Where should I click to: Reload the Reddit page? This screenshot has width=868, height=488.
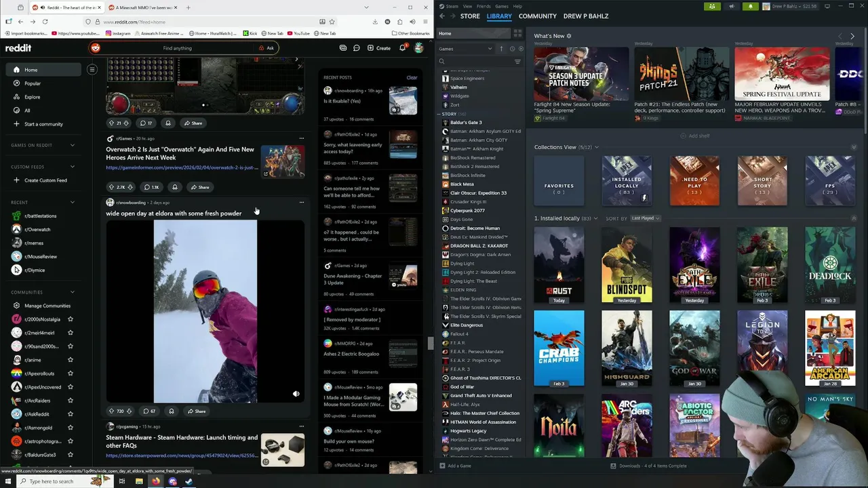[x=45, y=22]
